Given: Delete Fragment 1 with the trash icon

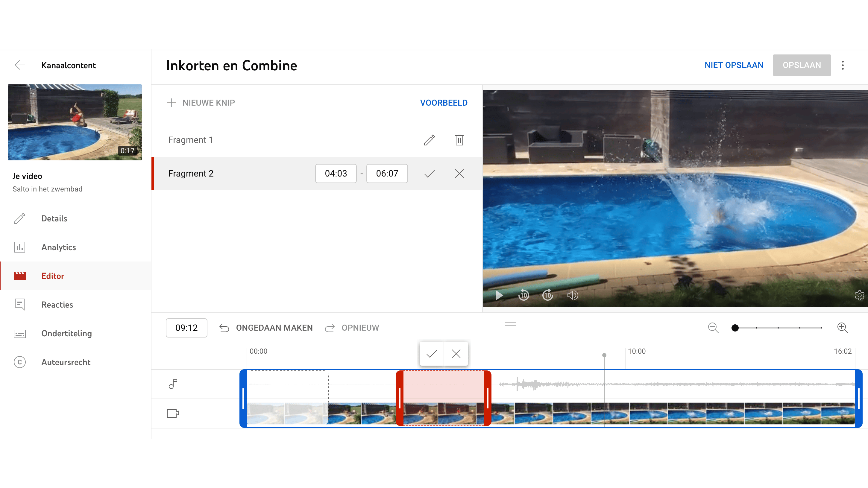Looking at the screenshot, I should coord(459,140).
